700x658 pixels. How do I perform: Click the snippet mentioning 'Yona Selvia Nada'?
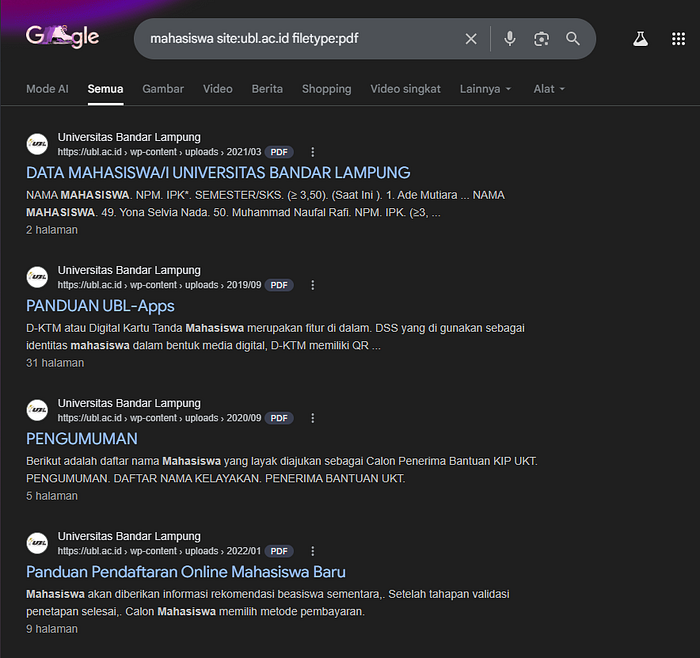coord(265,204)
